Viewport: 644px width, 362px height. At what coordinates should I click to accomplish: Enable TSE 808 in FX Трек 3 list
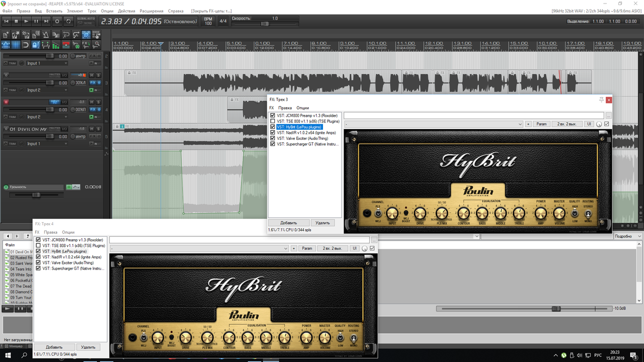pos(273,121)
